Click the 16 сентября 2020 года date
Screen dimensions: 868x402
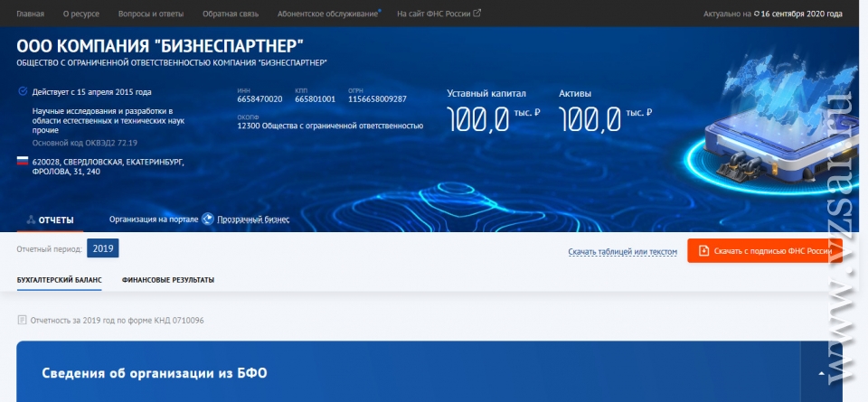(801, 14)
